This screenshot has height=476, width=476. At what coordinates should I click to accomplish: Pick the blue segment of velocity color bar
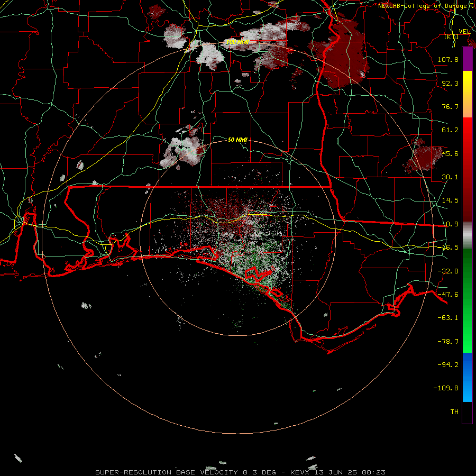pos(467,377)
